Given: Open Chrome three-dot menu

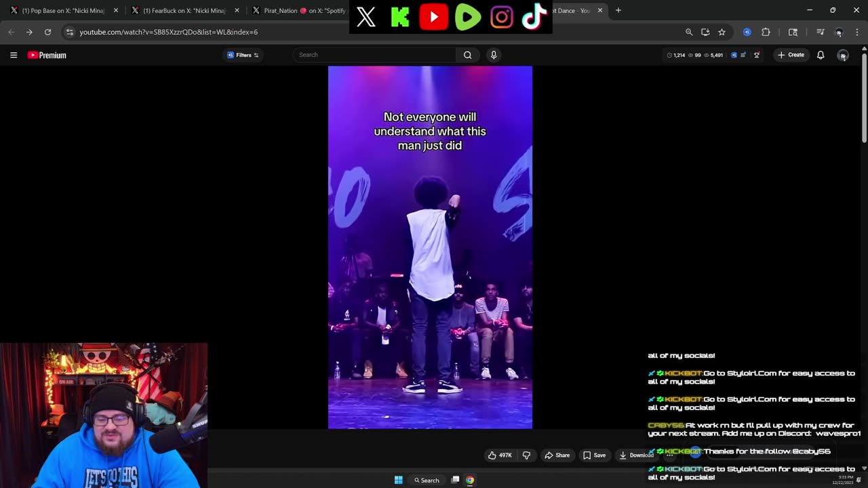Looking at the screenshot, I should click(857, 32).
